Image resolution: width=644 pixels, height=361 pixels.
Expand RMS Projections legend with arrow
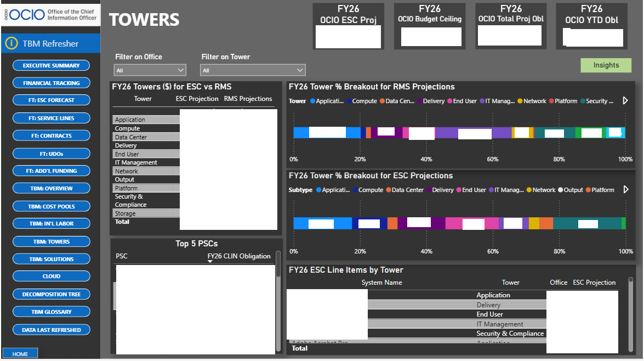(x=625, y=101)
